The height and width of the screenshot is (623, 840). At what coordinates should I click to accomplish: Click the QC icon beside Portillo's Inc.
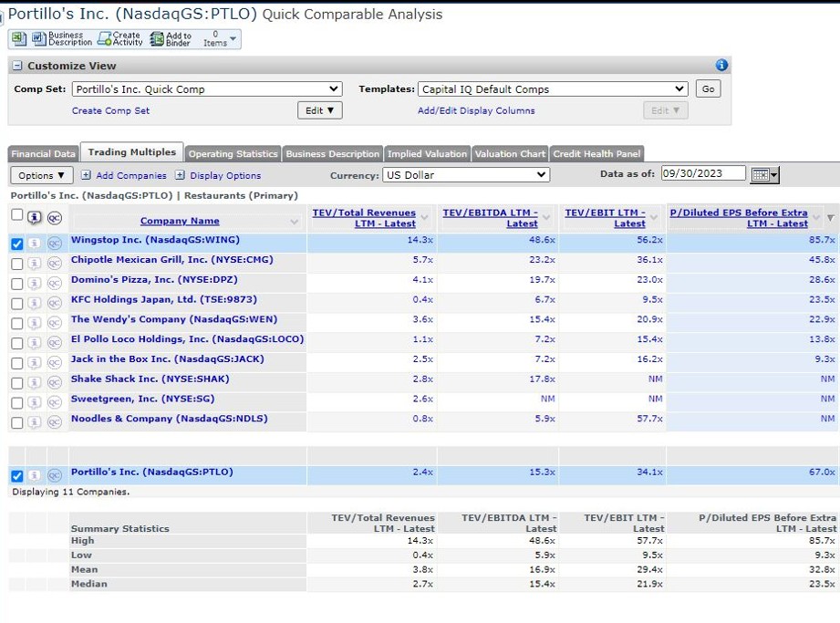[54, 473]
